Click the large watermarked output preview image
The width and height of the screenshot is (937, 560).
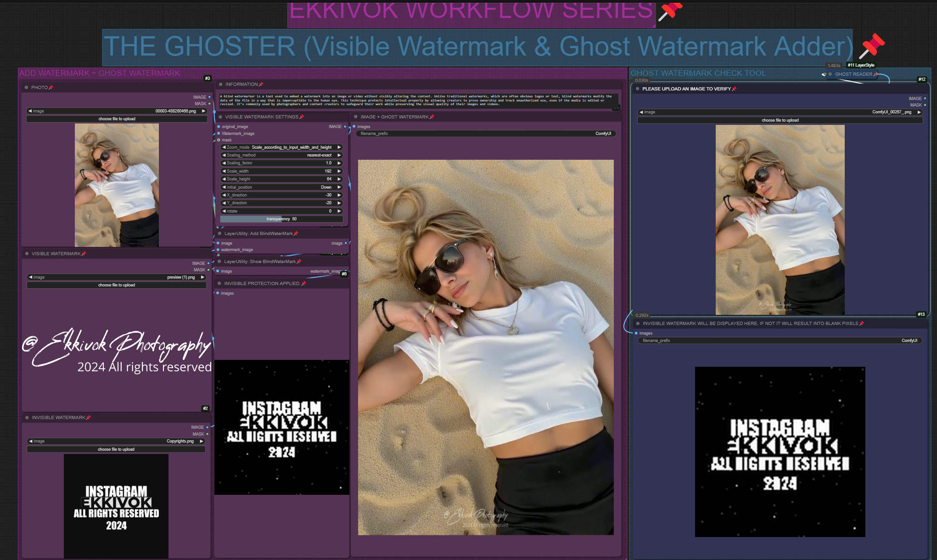click(486, 347)
